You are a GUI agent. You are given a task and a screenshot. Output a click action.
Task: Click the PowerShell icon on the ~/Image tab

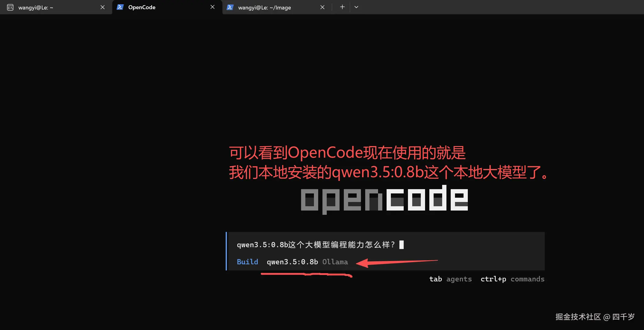[x=230, y=7]
